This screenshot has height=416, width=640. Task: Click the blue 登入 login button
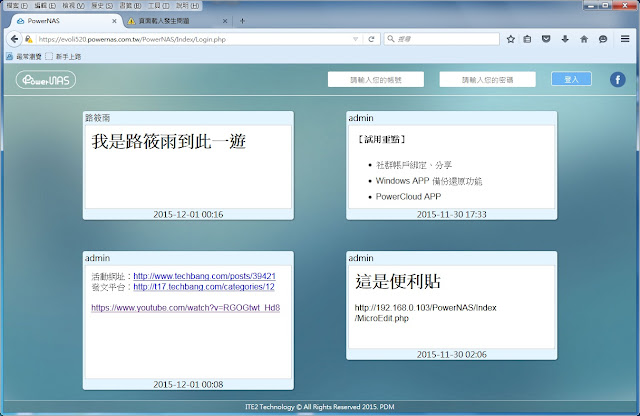(x=571, y=79)
